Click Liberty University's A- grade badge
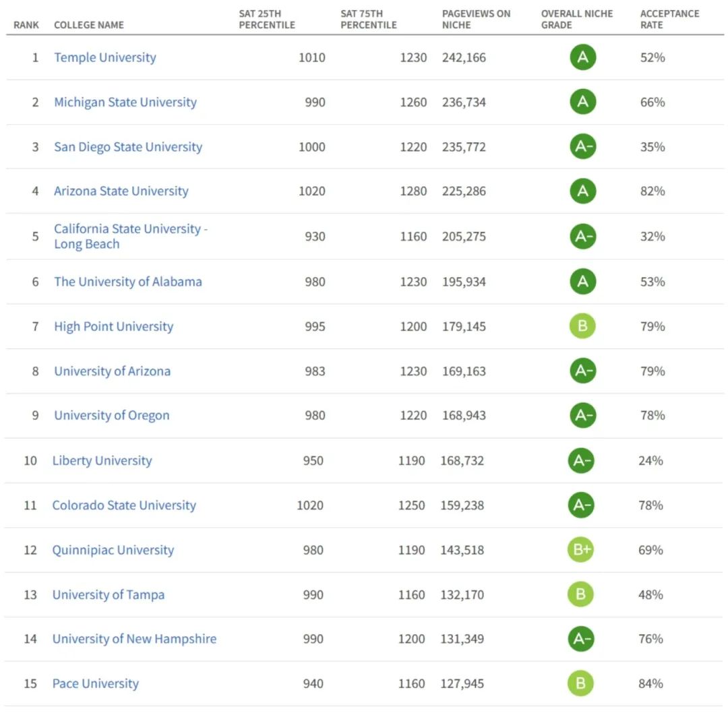 (581, 460)
